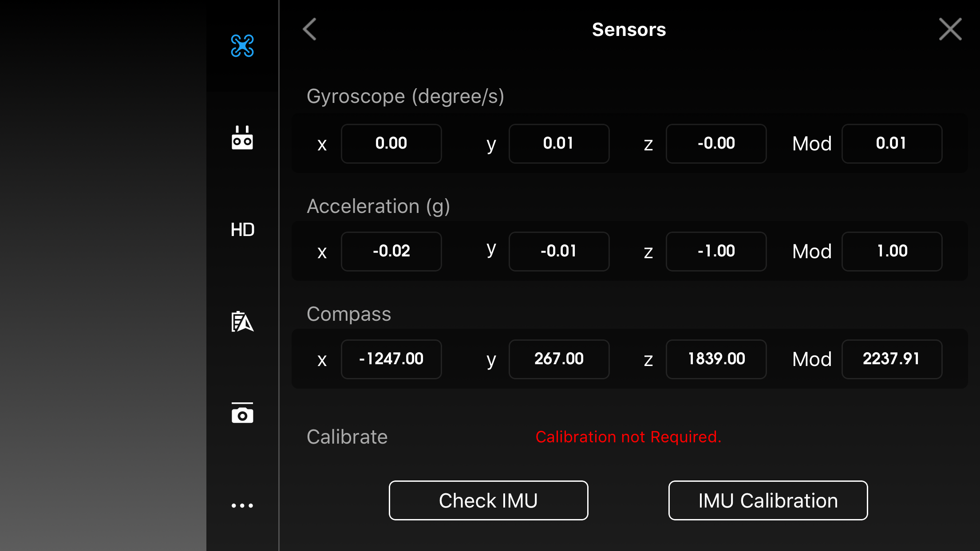This screenshot has height=551, width=980.
Task: Open the three-dot general settings menu
Action: 242,505
